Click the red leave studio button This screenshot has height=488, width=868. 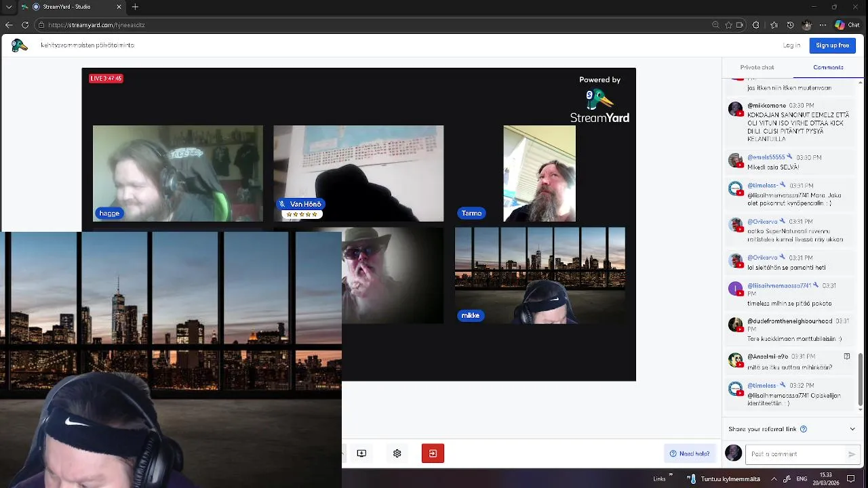point(433,453)
